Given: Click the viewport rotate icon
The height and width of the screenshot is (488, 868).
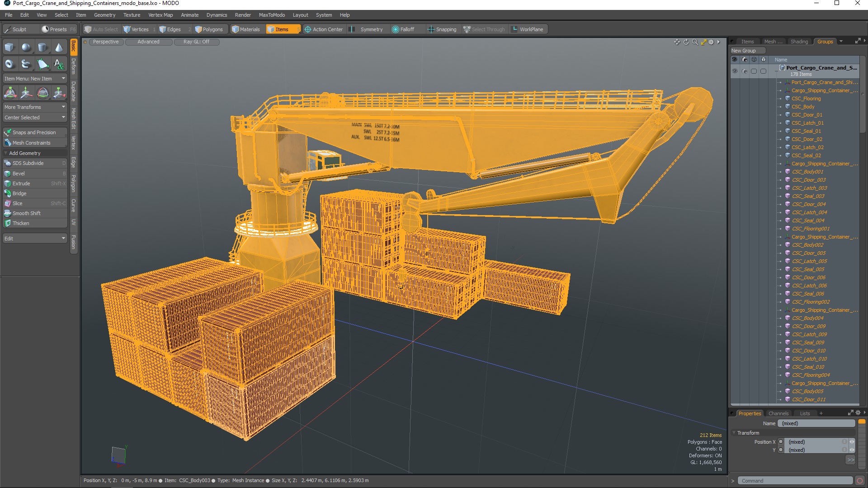Looking at the screenshot, I should [686, 42].
